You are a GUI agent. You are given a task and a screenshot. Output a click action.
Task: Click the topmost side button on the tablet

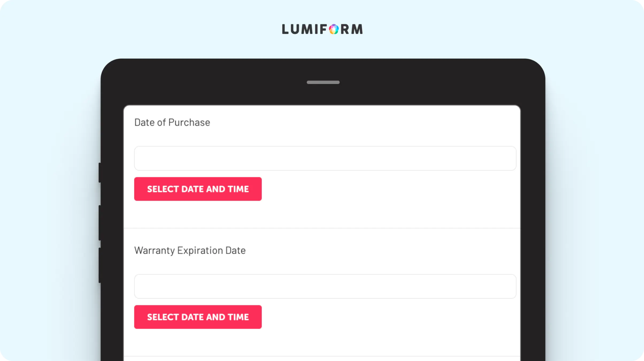(100, 172)
